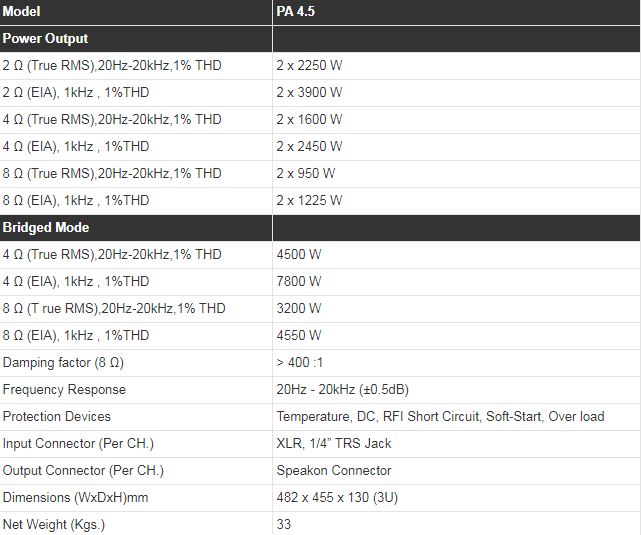The image size is (641, 535).
Task: Click the 3200 W cell
Action: (x=299, y=309)
